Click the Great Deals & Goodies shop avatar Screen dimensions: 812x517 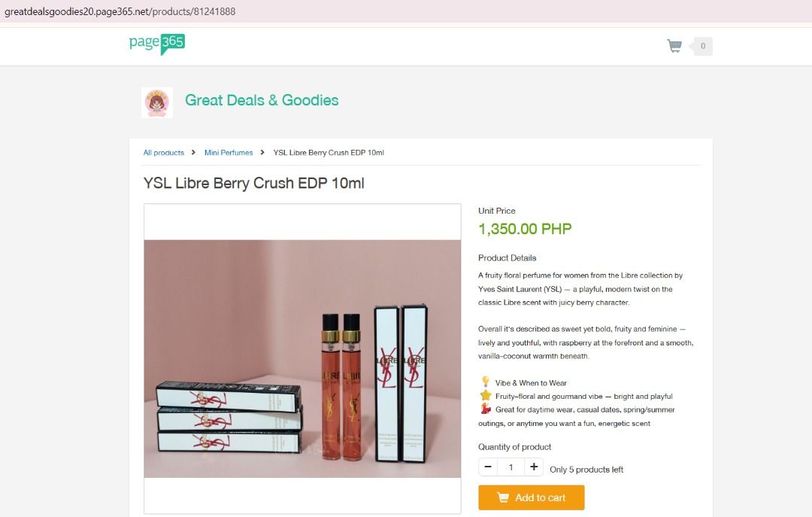[157, 102]
